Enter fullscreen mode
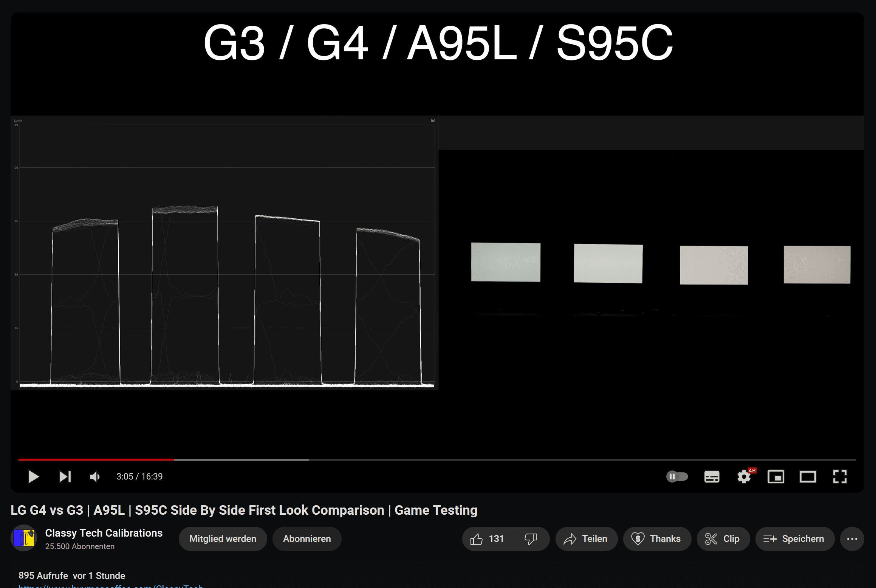This screenshot has width=876, height=588. coord(840,477)
